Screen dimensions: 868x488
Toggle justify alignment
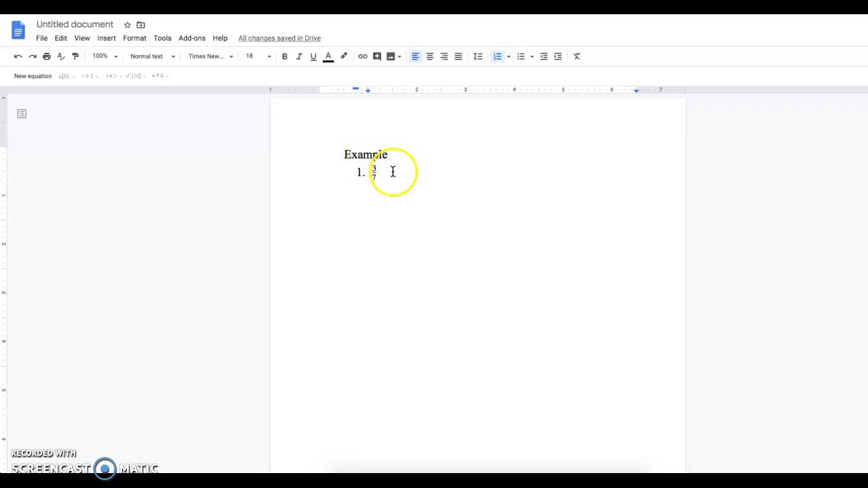[x=458, y=56]
